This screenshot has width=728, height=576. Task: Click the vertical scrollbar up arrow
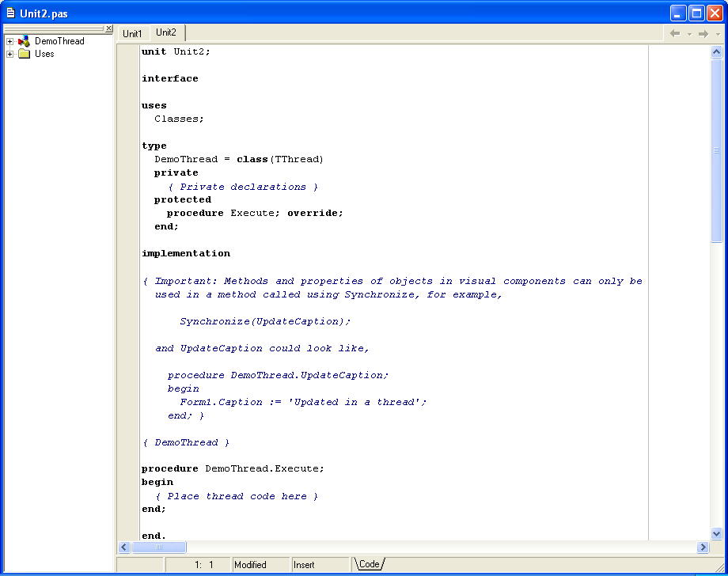coord(716,51)
